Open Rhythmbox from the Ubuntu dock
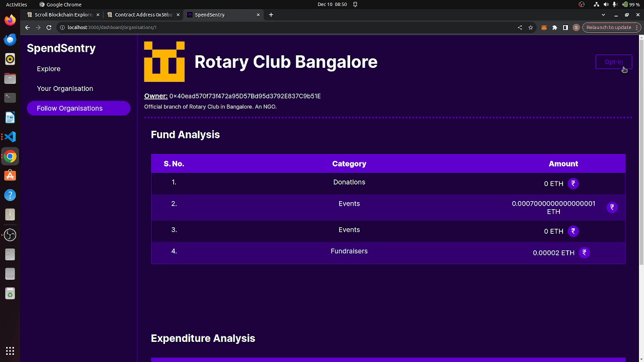This screenshot has height=362, width=644. [10, 59]
